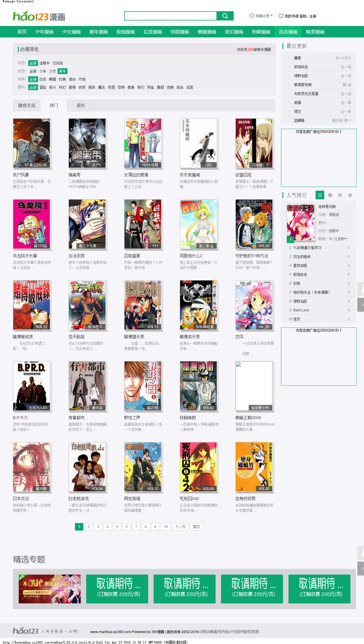
Task: Select 已完结 status filter
Action: pyautogui.click(x=57, y=63)
